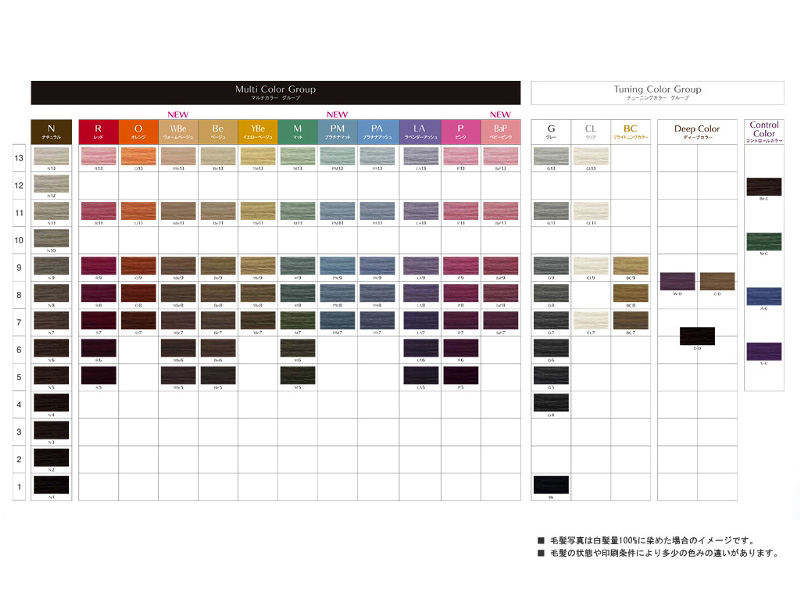
Task: Click the G Gray column header
Action: pos(550,132)
